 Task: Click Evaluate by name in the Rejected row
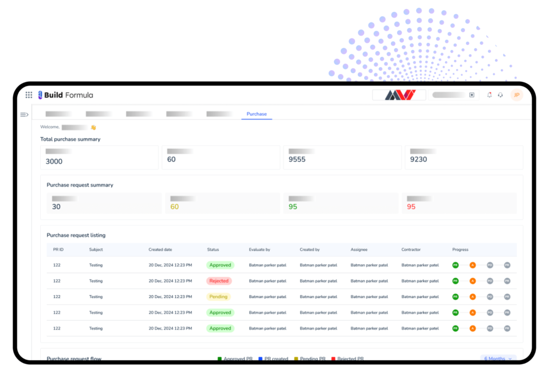click(x=267, y=281)
